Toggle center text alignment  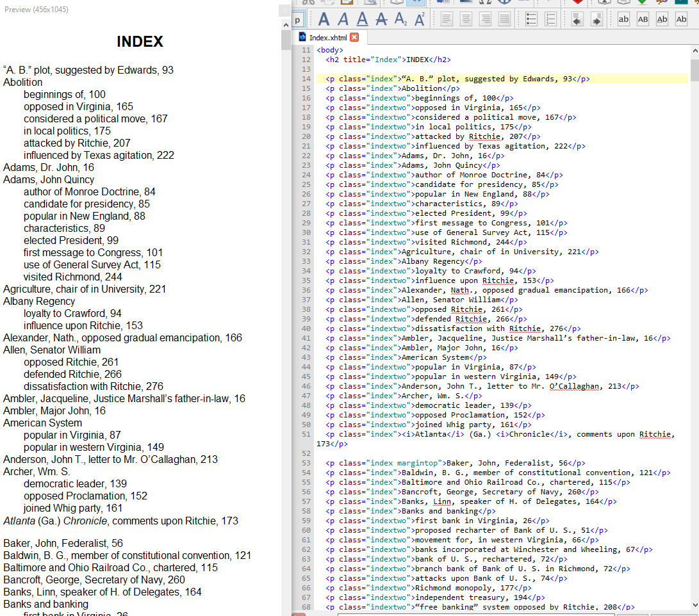coord(466,19)
